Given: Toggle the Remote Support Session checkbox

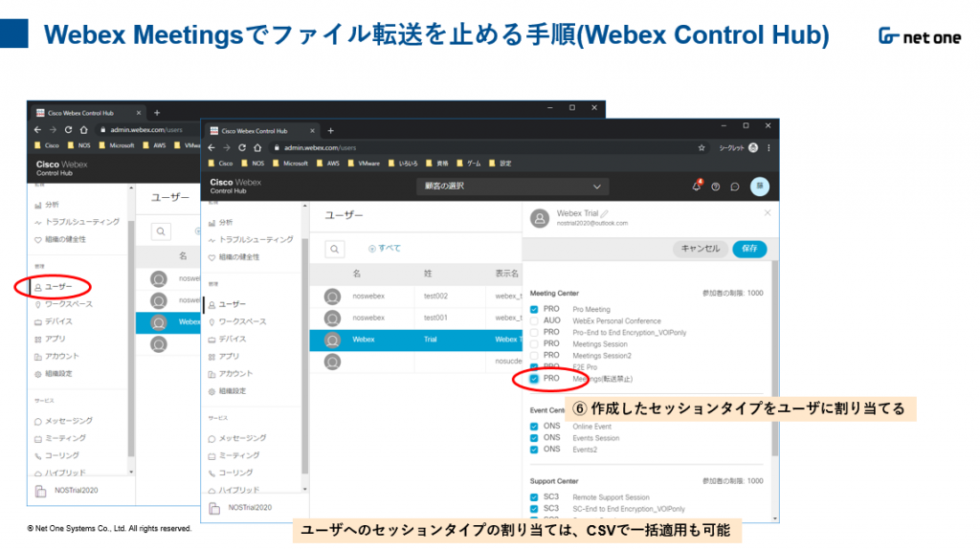Looking at the screenshot, I should click(x=534, y=497).
